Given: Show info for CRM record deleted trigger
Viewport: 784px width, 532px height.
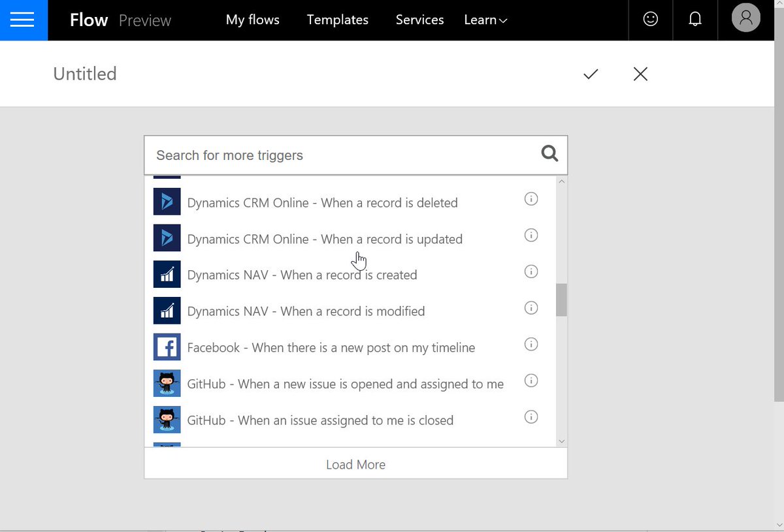Looking at the screenshot, I should [x=531, y=199].
